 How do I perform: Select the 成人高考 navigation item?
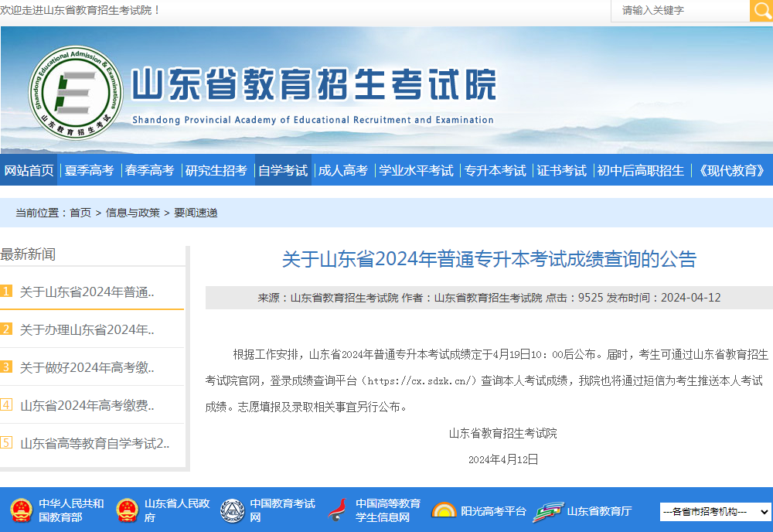pyautogui.click(x=343, y=171)
